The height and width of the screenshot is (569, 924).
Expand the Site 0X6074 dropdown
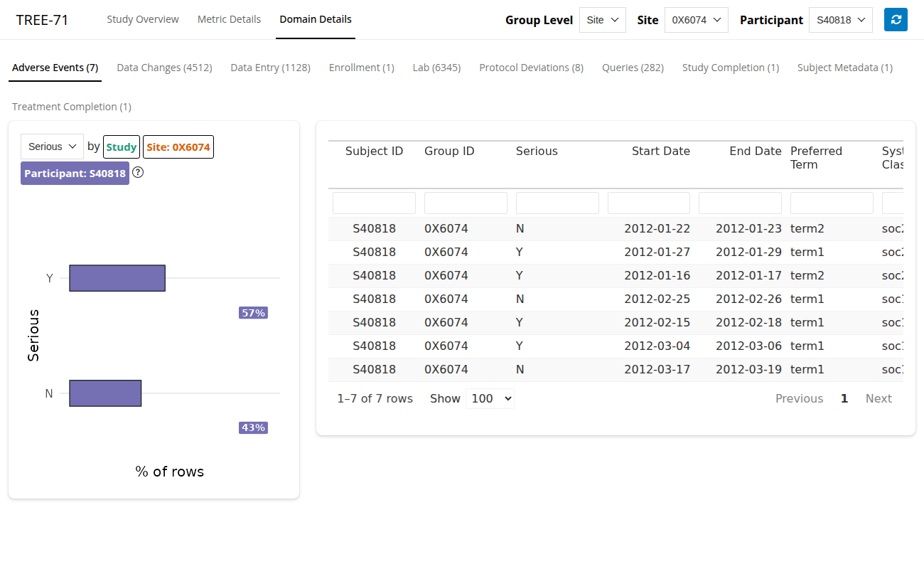[x=696, y=20]
